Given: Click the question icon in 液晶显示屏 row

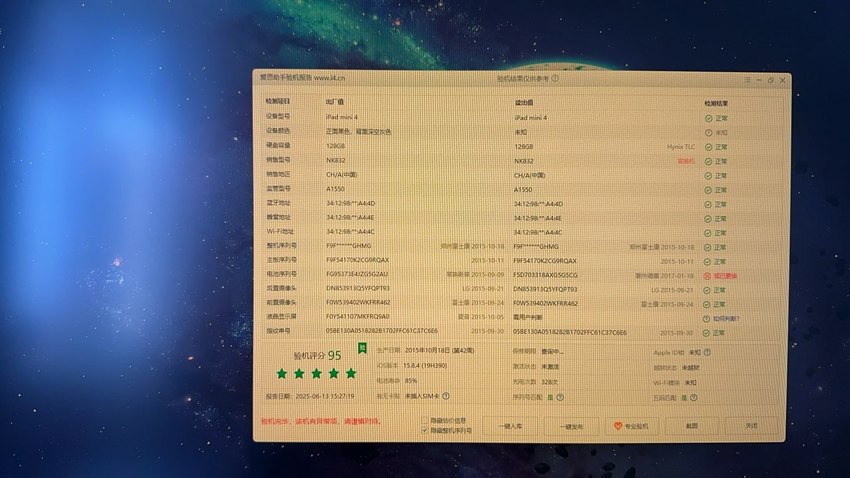Looking at the screenshot, I should [706, 319].
